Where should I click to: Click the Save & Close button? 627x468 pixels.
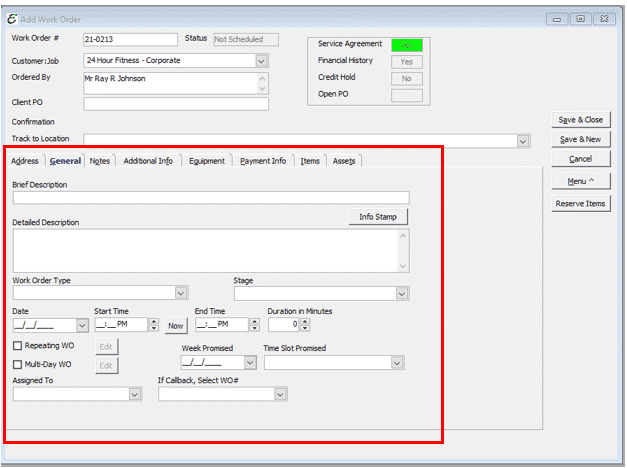(581, 120)
